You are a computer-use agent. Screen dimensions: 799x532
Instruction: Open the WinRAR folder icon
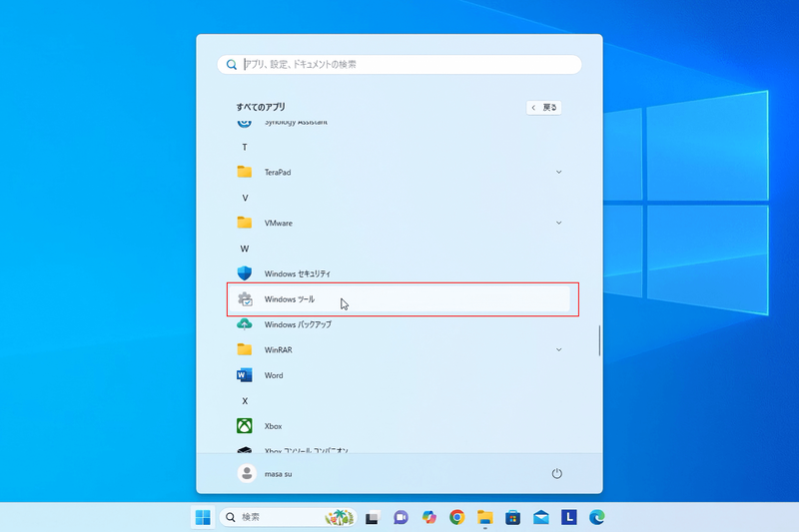click(x=245, y=349)
